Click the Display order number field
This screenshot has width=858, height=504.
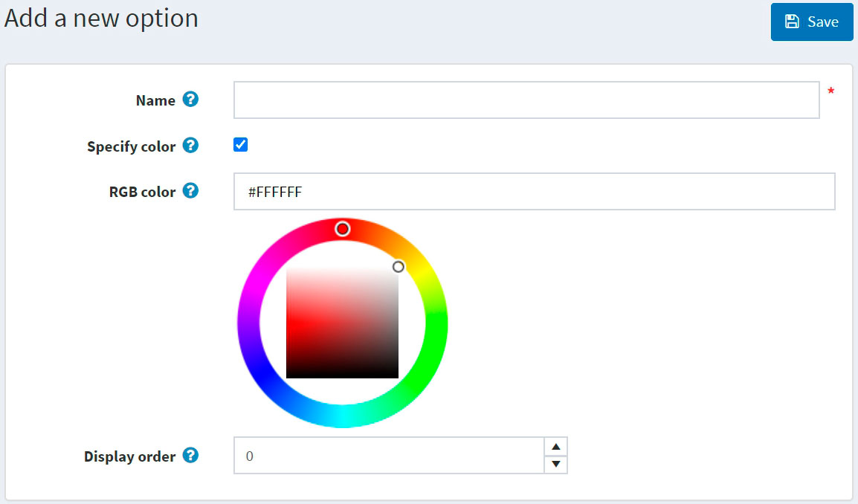387,455
